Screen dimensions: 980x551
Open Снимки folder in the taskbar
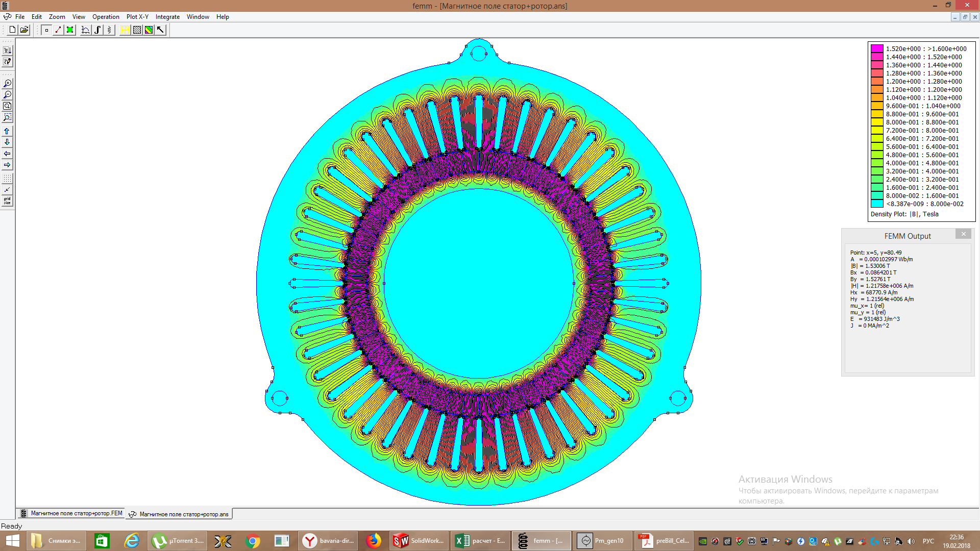click(56, 541)
